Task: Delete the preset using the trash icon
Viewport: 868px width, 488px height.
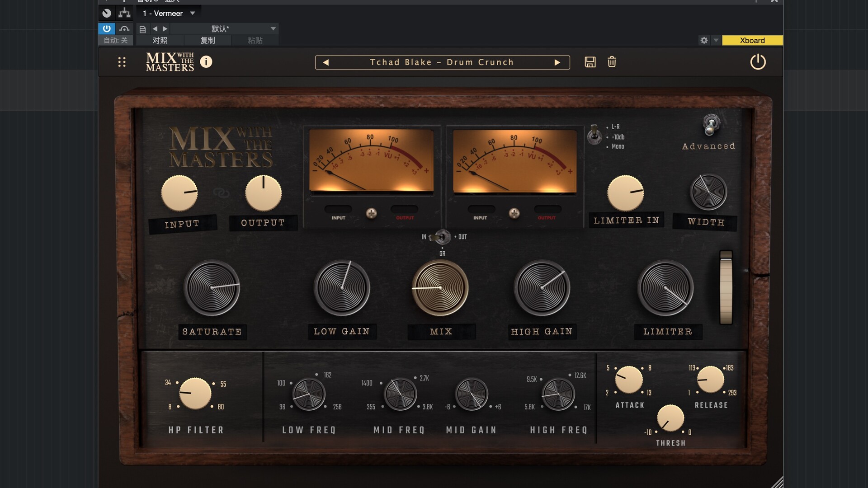Action: [x=612, y=62]
